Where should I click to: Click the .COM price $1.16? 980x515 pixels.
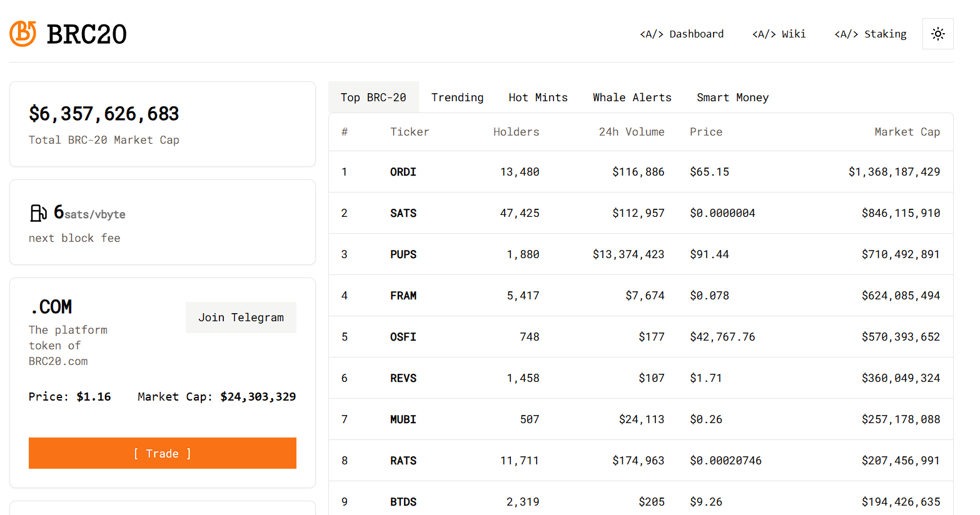click(x=94, y=397)
